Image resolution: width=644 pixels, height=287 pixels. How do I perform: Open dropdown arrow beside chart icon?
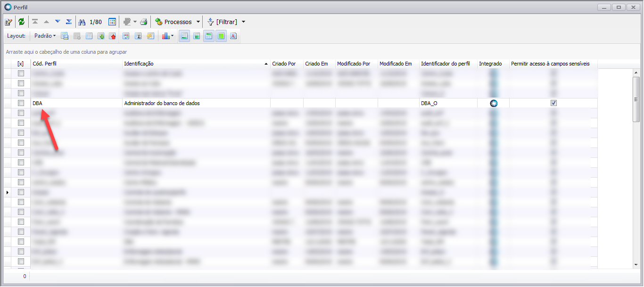click(173, 36)
